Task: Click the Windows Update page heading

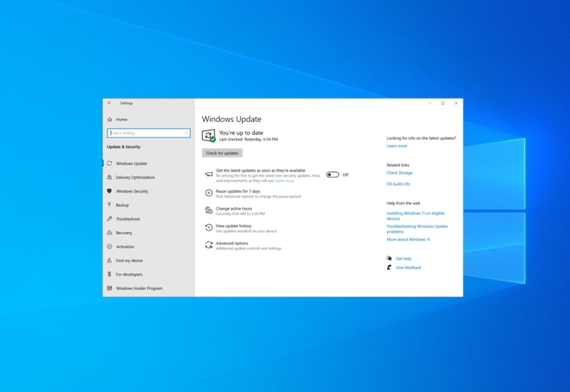Action: tap(232, 119)
